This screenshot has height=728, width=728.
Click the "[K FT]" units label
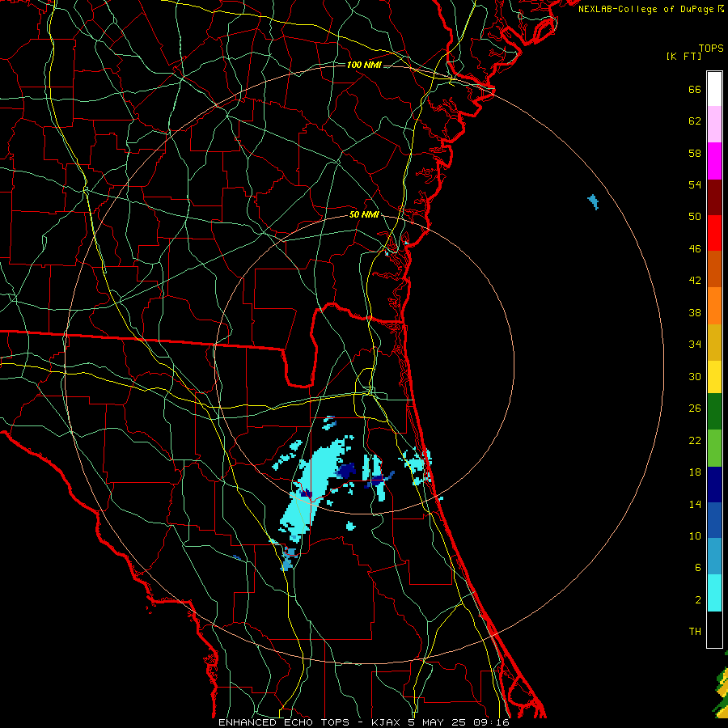684,56
